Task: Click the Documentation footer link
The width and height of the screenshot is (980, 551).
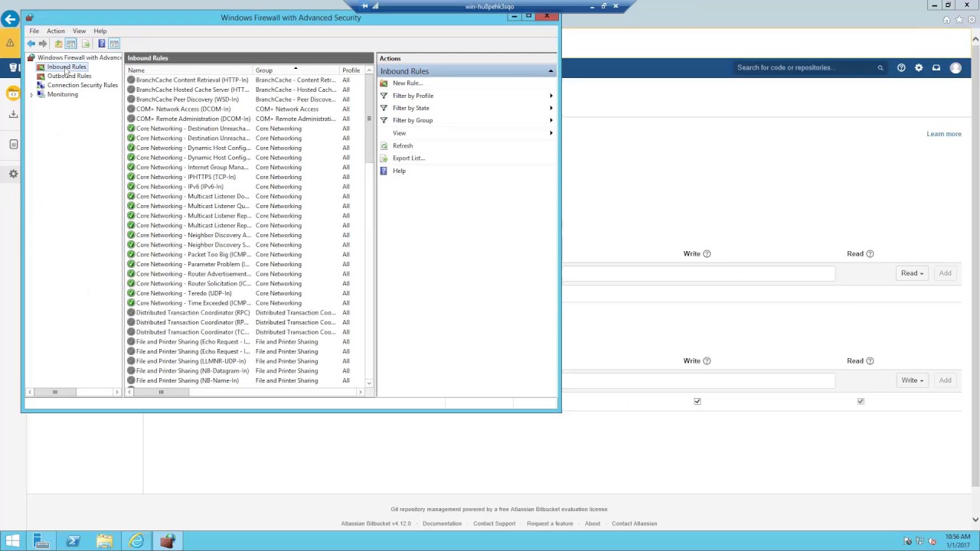Action: (442, 523)
